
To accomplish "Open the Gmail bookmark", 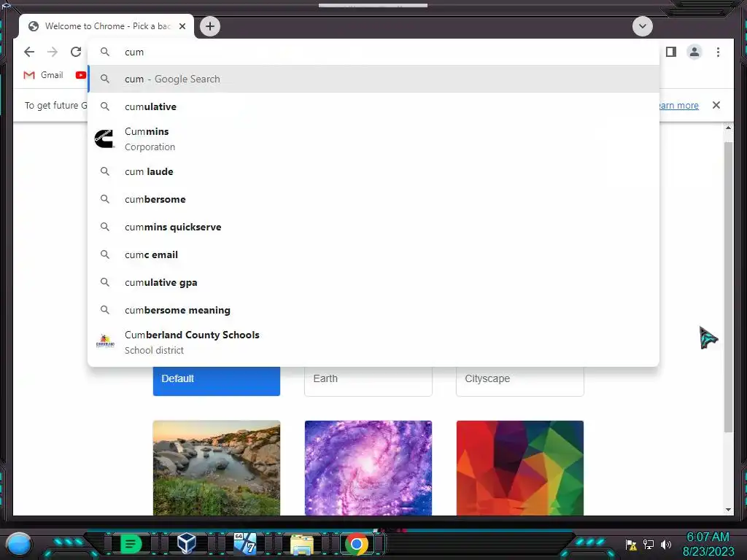I will [x=43, y=75].
